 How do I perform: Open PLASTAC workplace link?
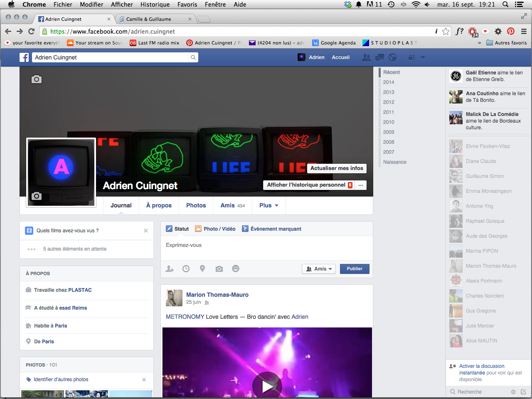80,290
